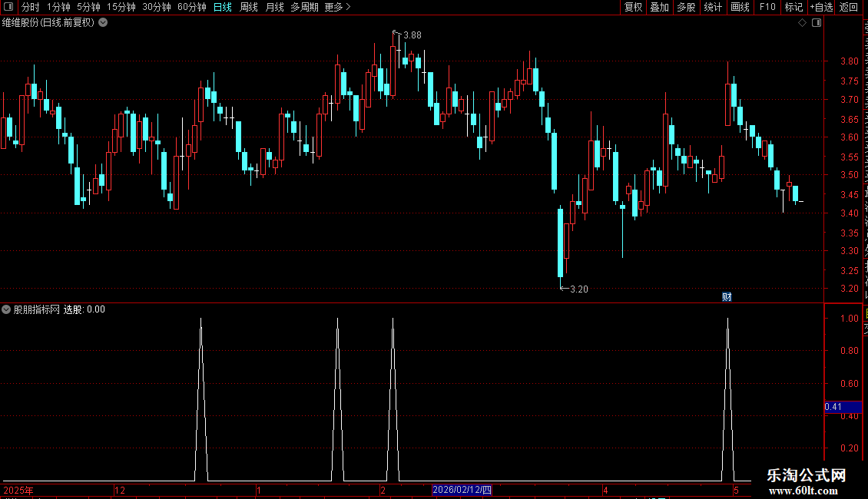Click the 3.88 high price label
This screenshot has height=499, width=868.
412,35
